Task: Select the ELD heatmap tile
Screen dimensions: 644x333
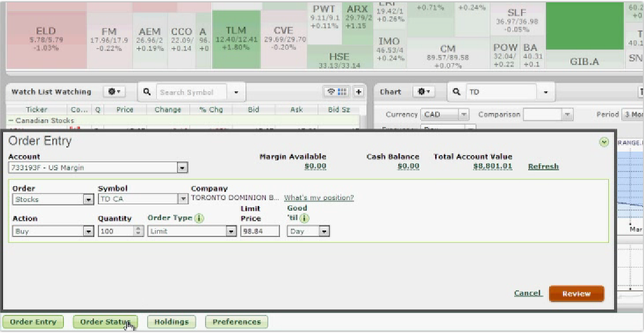Action: point(46,39)
